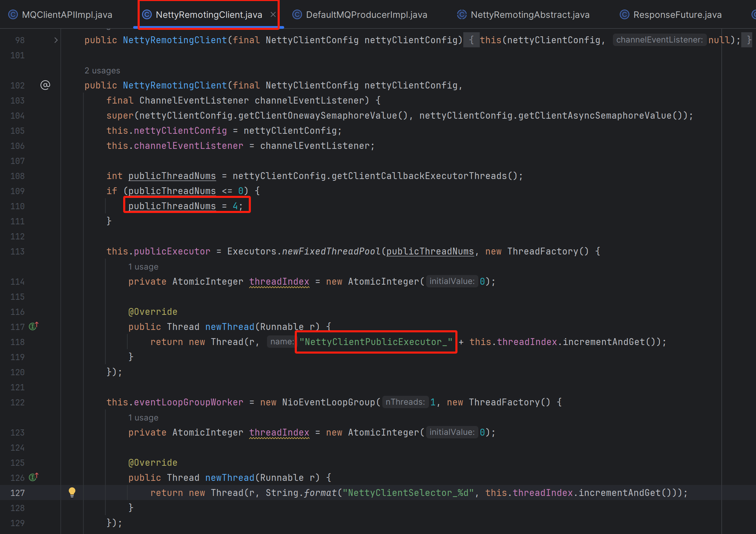Click the 'channelEventListener:' parameter hint
Image resolution: width=756 pixels, height=534 pixels.
coord(659,40)
